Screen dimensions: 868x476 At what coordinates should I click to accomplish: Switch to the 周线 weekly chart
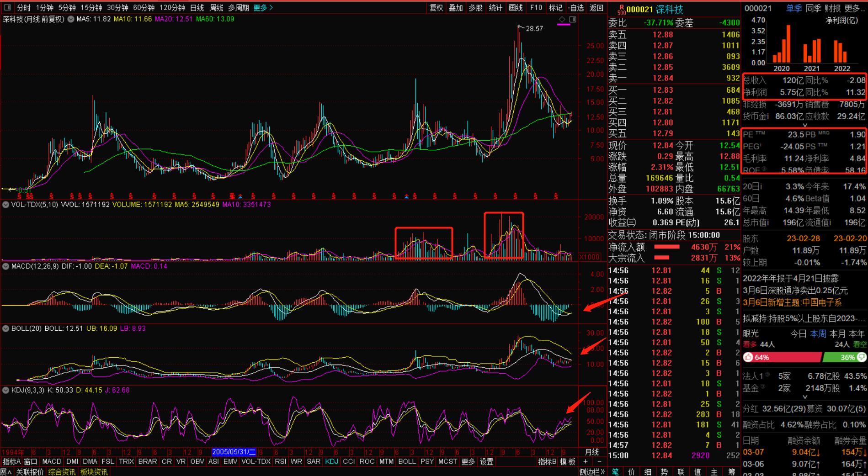click(216, 8)
